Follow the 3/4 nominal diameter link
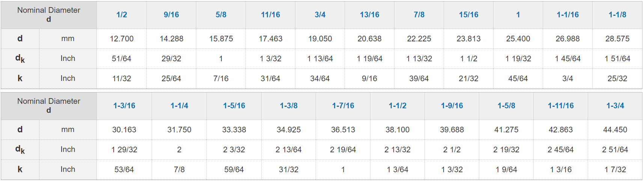The width and height of the screenshot is (644, 182). tap(320, 15)
